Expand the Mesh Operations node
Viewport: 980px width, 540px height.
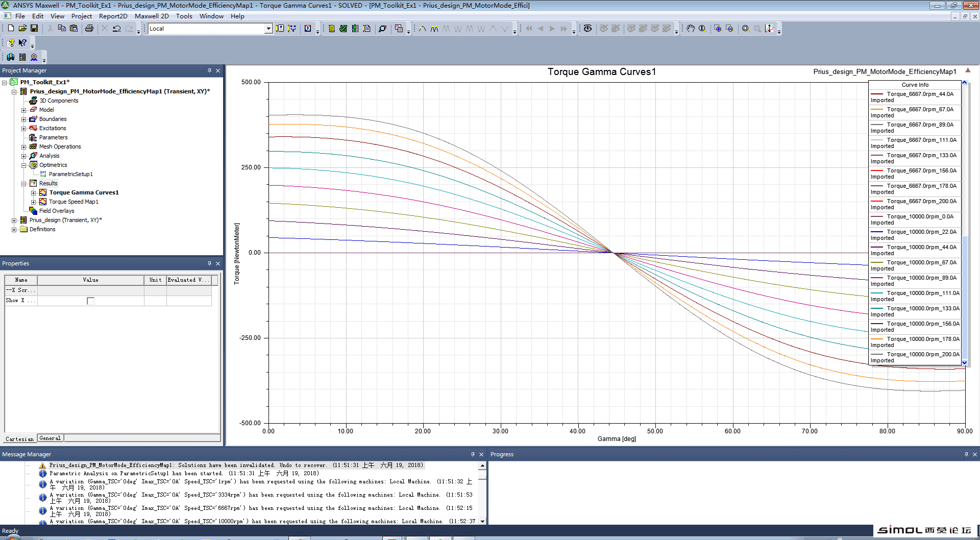23,147
